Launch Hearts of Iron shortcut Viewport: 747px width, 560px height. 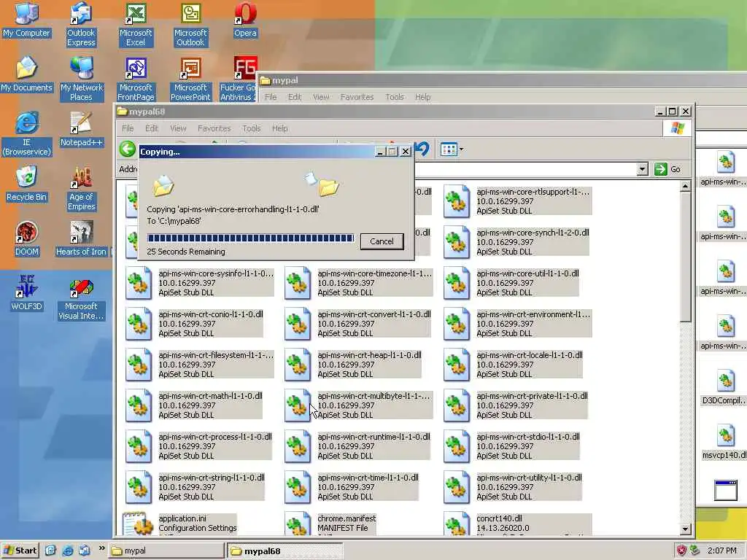(81, 239)
